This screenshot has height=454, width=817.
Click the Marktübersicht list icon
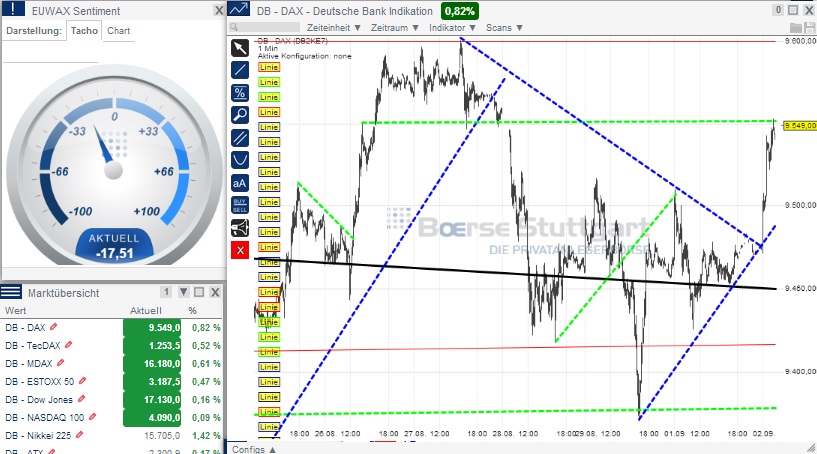11,291
